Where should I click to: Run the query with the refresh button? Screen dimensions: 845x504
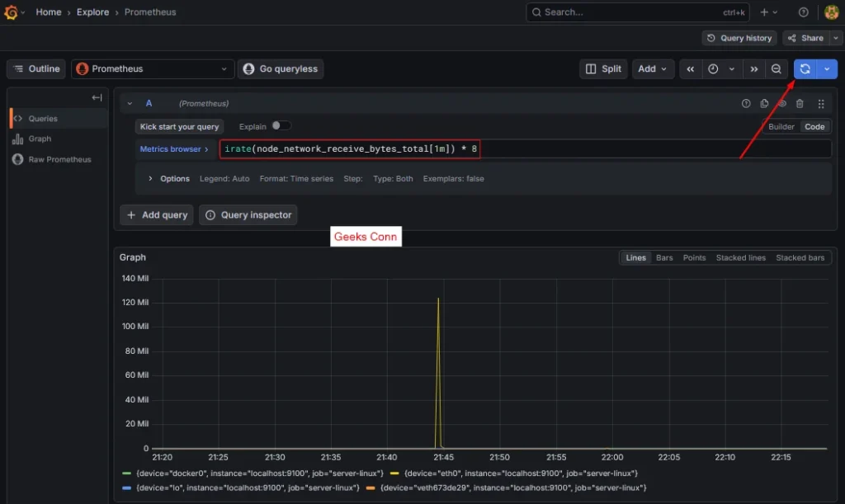click(804, 68)
